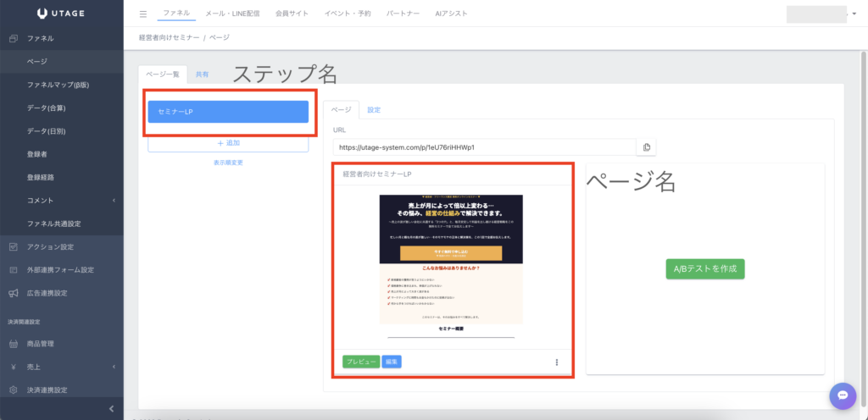Open the ファネル top menu
This screenshot has width=868, height=420.
click(176, 14)
